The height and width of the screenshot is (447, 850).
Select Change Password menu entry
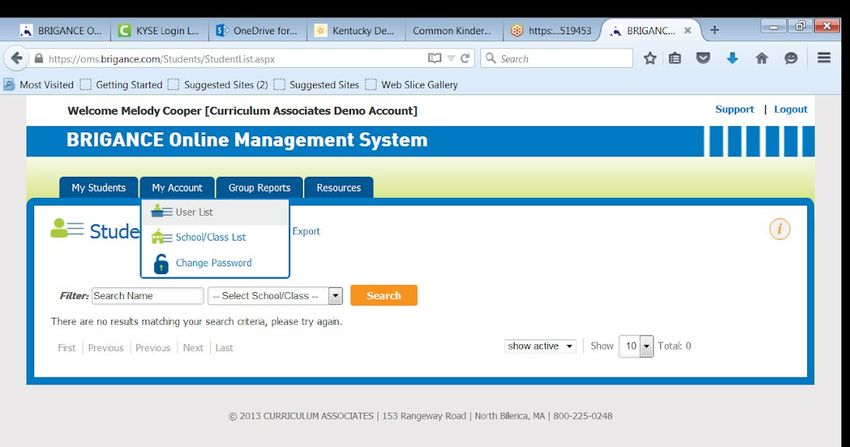pos(215,263)
